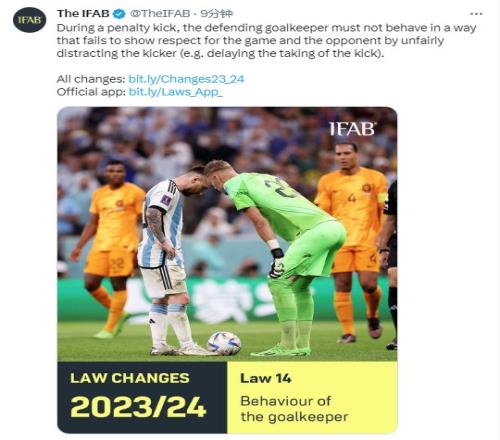Open the attached penalty kick photo
The width and height of the screenshot is (500, 440).
[227, 234]
